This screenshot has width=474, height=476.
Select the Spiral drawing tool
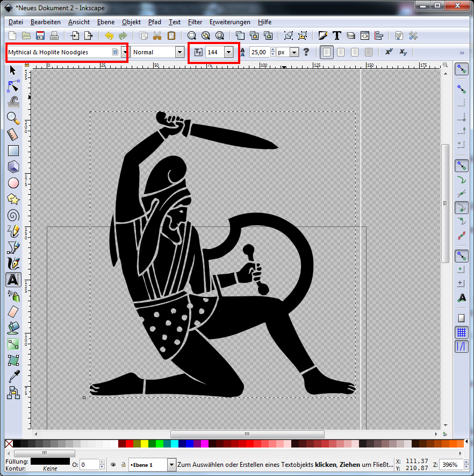click(x=13, y=215)
